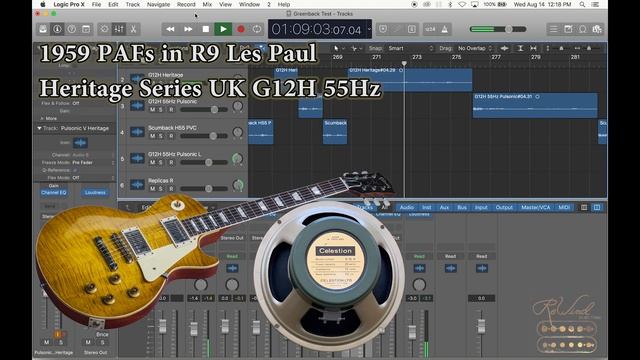This screenshot has height=360, width=640.
Task: Toggle the Count-in 1234 button
Action: (x=430, y=29)
